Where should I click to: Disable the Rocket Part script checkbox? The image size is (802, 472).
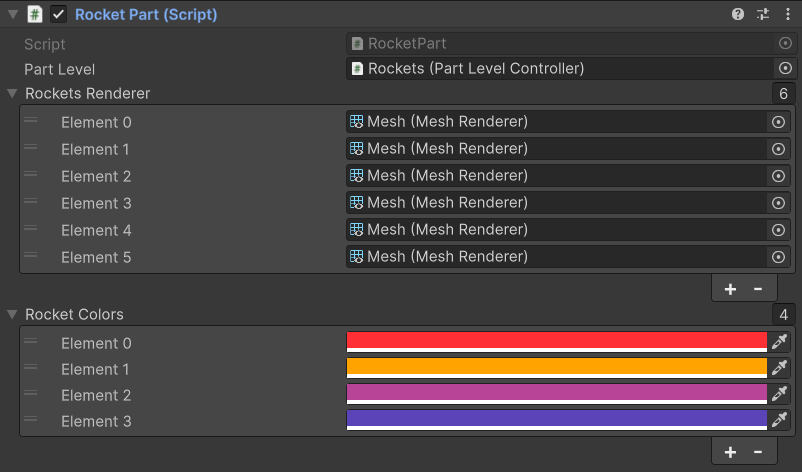[x=59, y=14]
